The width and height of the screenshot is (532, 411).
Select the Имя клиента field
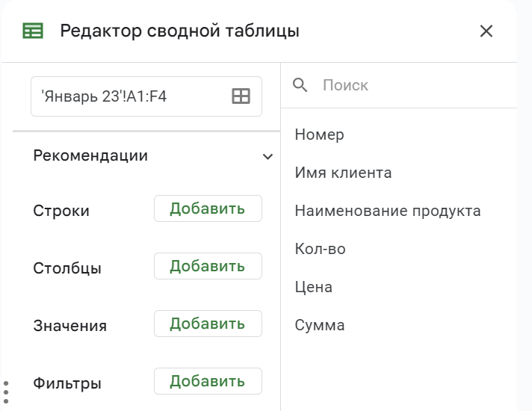pyautogui.click(x=343, y=173)
